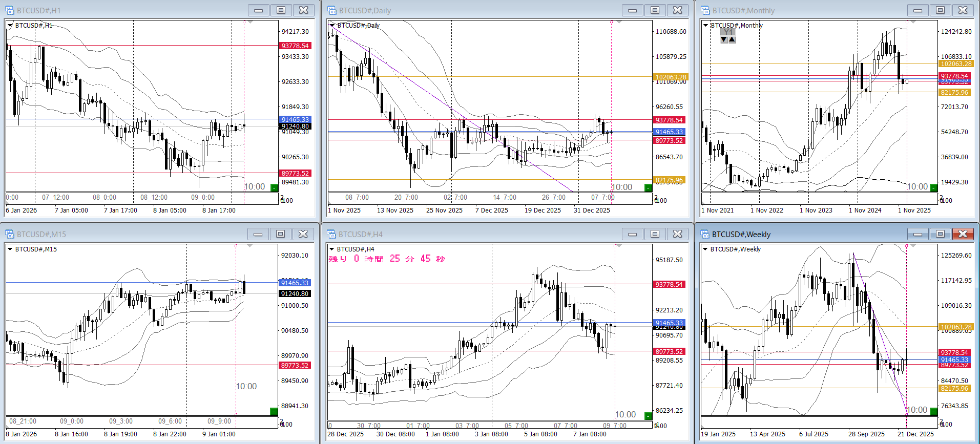Click the BTCUSD#,H4 chart window icon
The width and height of the screenshot is (980, 444).
point(332,234)
